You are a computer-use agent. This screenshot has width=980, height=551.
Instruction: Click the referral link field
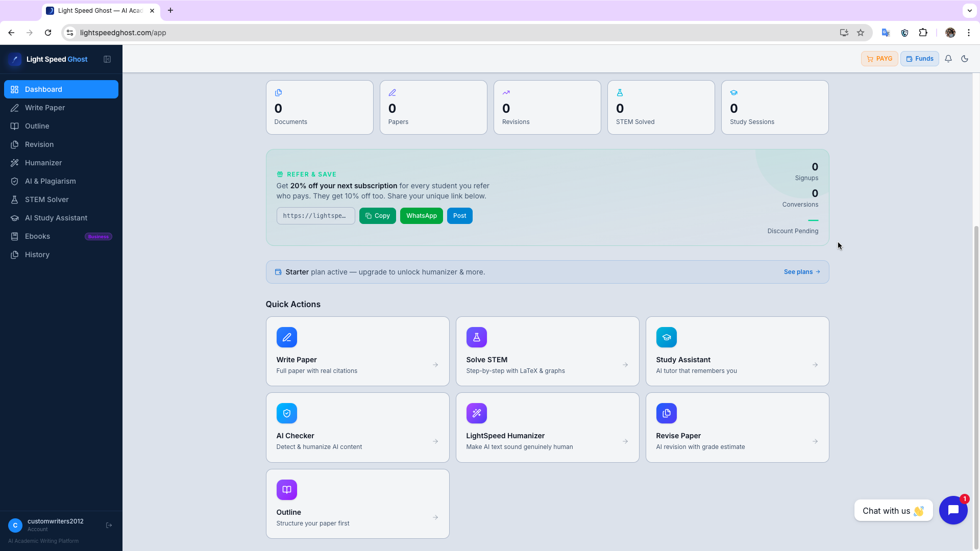tap(316, 216)
